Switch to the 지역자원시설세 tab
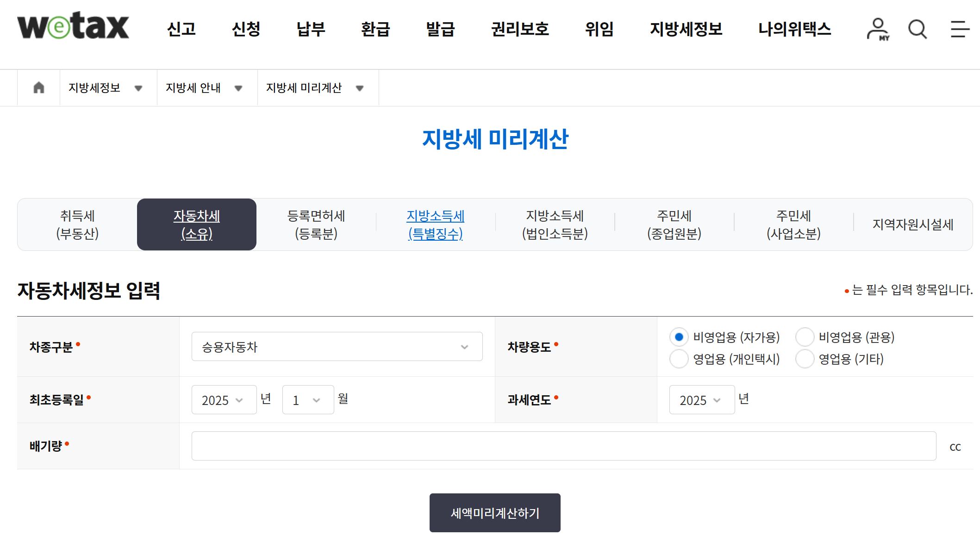980x548 pixels. [913, 224]
